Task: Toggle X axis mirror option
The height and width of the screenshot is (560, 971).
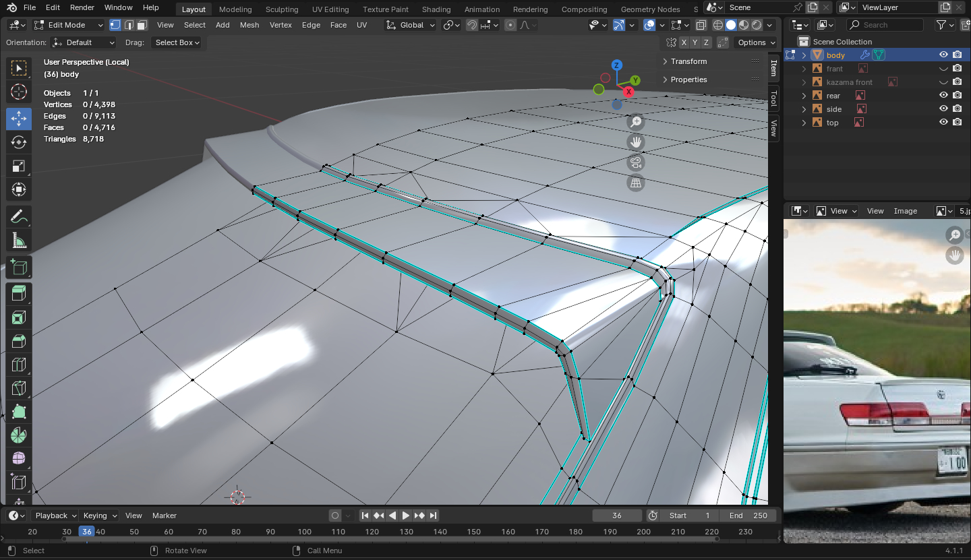Action: 684,42
